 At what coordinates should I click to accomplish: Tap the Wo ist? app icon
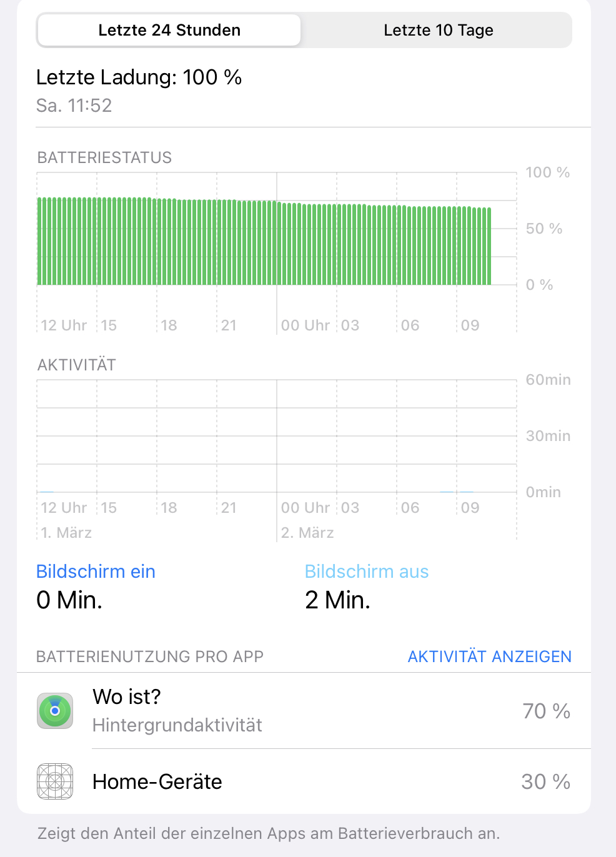(55, 711)
